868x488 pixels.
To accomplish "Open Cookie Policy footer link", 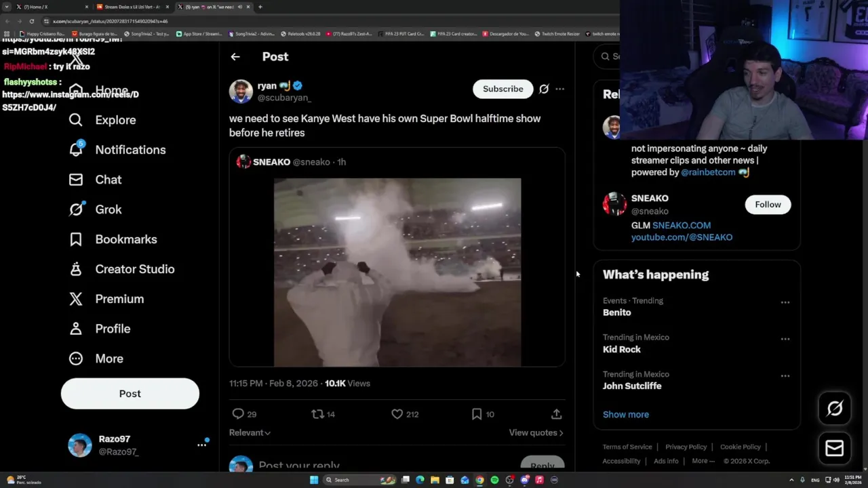I will 741,447.
